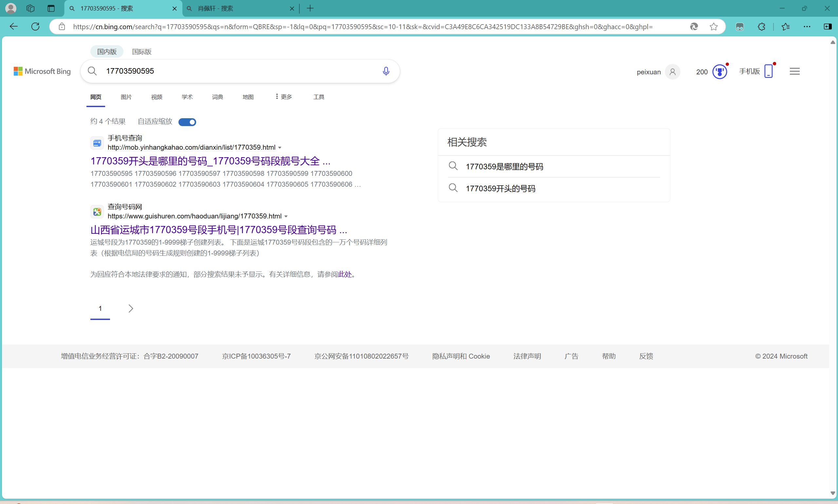View site information lock icon
The image size is (838, 504).
click(62, 27)
